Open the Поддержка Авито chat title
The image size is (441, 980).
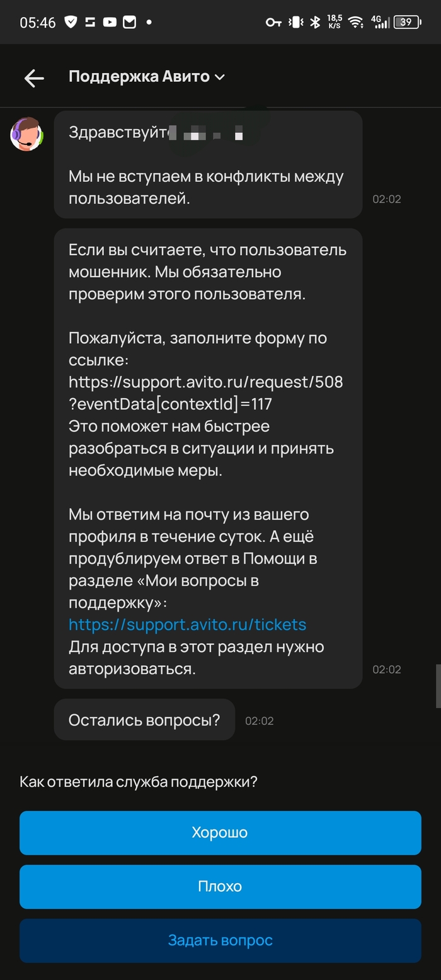[x=139, y=77]
